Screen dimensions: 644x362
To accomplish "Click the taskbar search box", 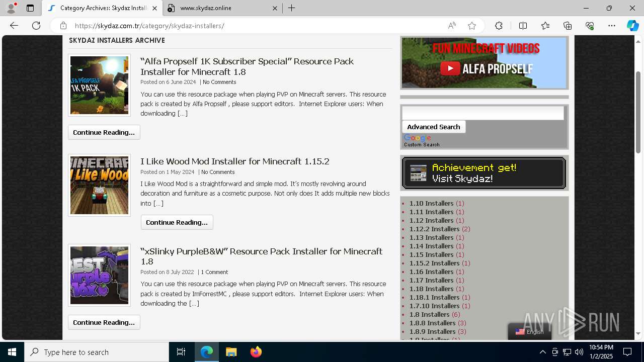I will [97, 352].
